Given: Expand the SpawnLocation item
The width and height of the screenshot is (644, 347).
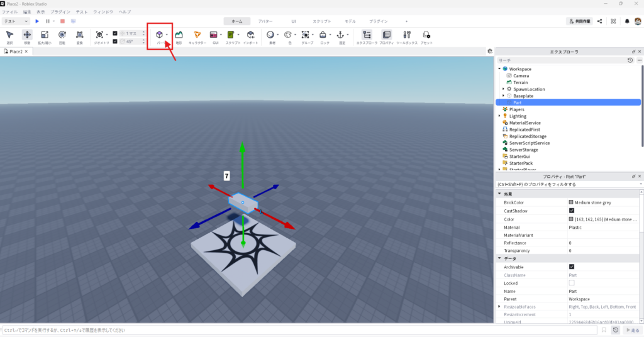Looking at the screenshot, I should point(503,89).
